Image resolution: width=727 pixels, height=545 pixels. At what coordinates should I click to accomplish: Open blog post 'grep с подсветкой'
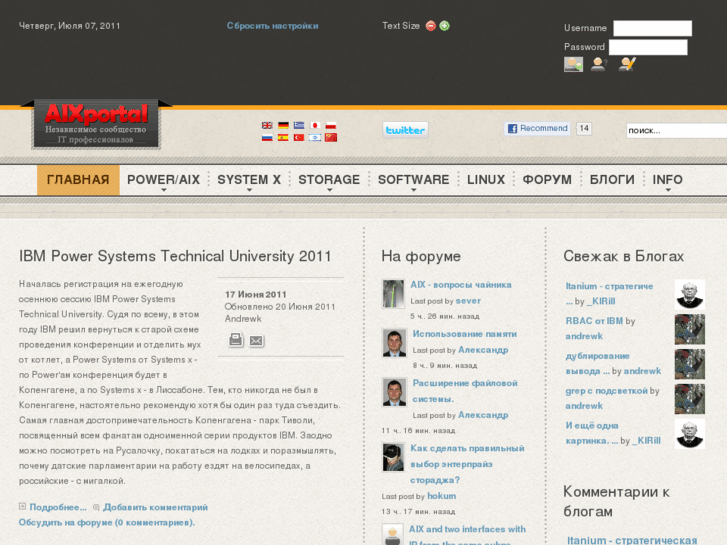pyautogui.click(x=606, y=391)
